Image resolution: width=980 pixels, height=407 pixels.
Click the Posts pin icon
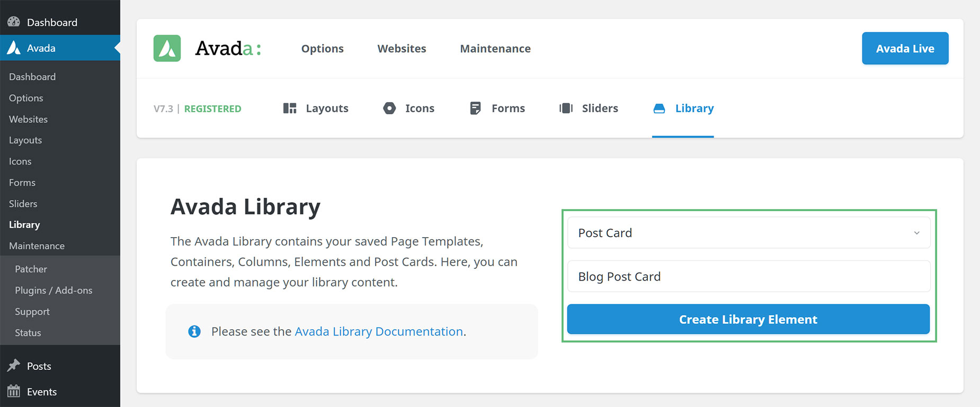click(x=14, y=366)
